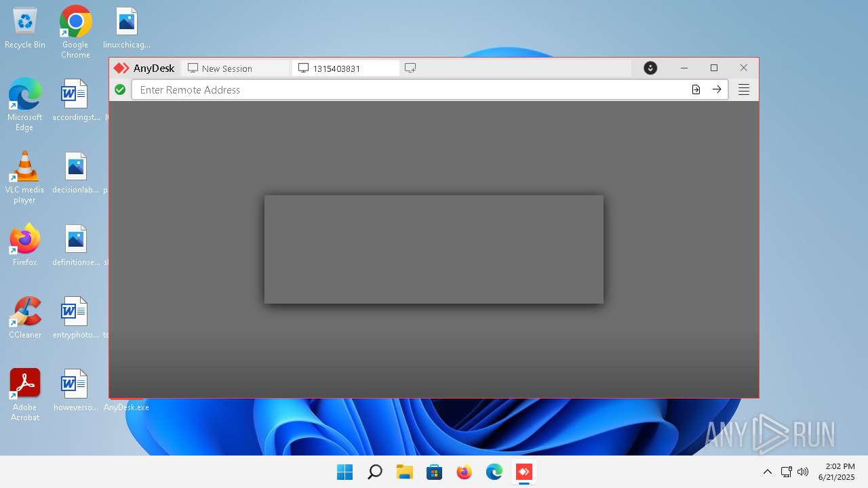Click the Windows Start button
The height and width of the screenshot is (488, 868).
(345, 472)
